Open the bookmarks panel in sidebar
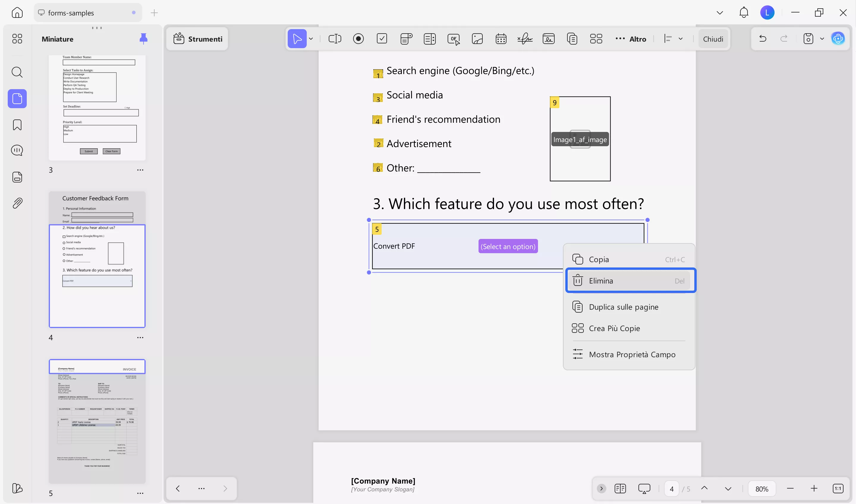 click(17, 125)
